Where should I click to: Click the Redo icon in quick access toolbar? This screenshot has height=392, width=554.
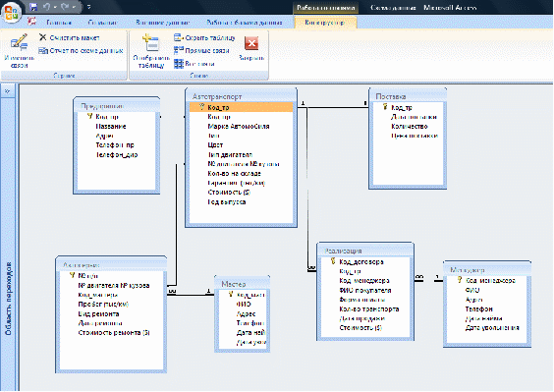pyautogui.click(x=65, y=7)
